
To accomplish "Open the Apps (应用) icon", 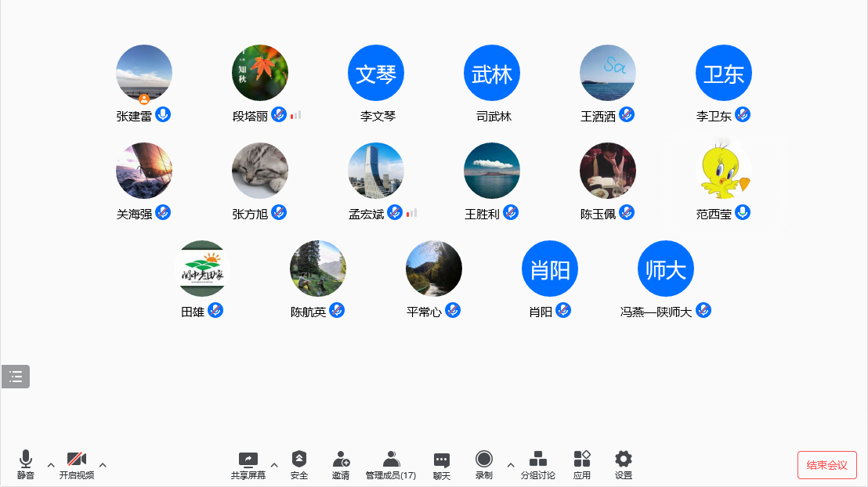I will [581, 460].
